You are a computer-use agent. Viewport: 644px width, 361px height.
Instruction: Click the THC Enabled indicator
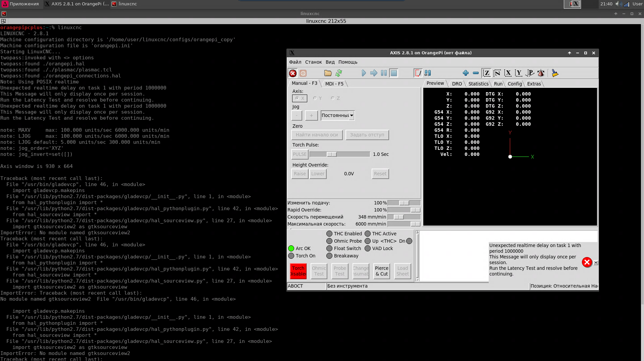point(329,234)
